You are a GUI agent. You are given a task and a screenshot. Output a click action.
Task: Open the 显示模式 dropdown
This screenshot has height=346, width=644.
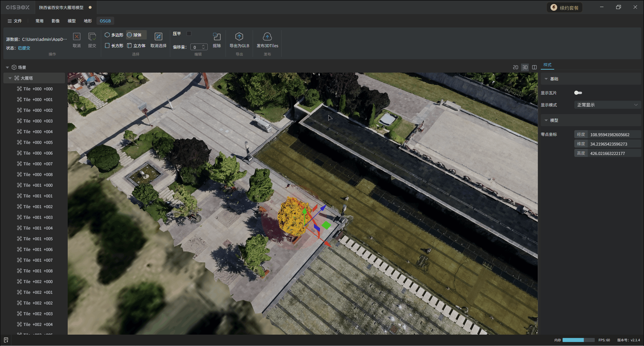coord(607,105)
